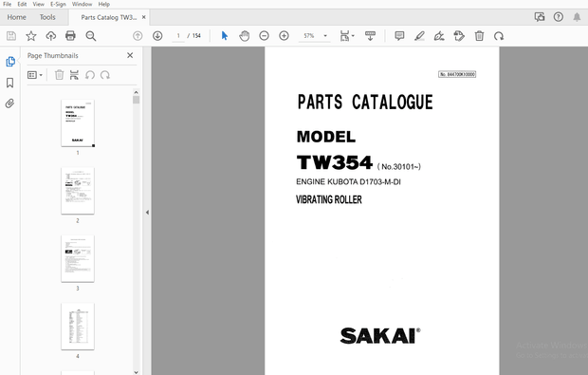Switch to the Home tab
Viewport: 588px width, 375px height.
click(x=16, y=17)
